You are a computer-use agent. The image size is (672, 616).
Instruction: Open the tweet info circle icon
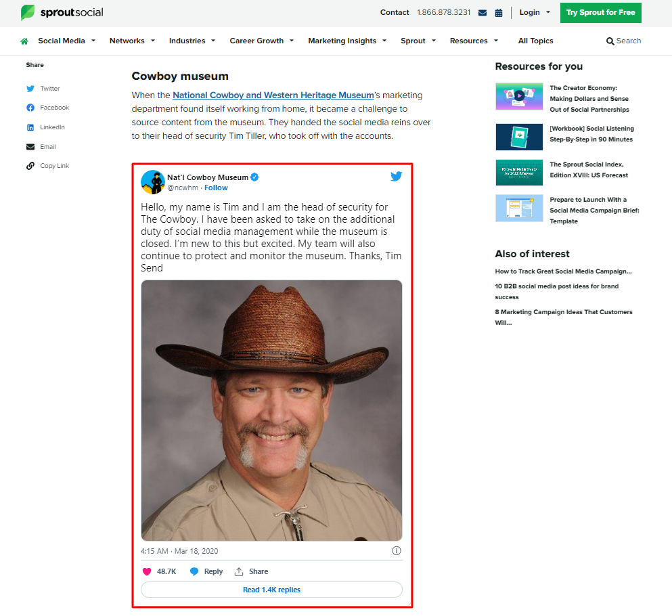pyautogui.click(x=397, y=551)
